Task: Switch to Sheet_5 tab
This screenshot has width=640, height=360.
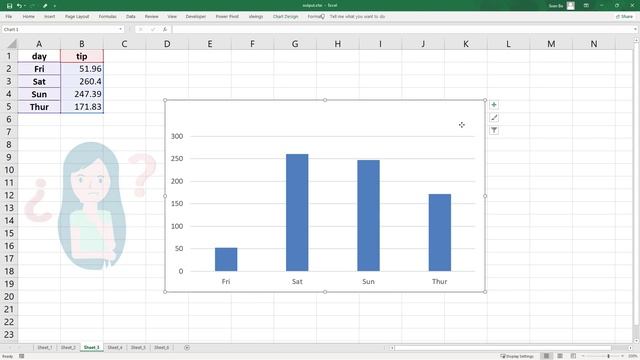Action: [138, 347]
